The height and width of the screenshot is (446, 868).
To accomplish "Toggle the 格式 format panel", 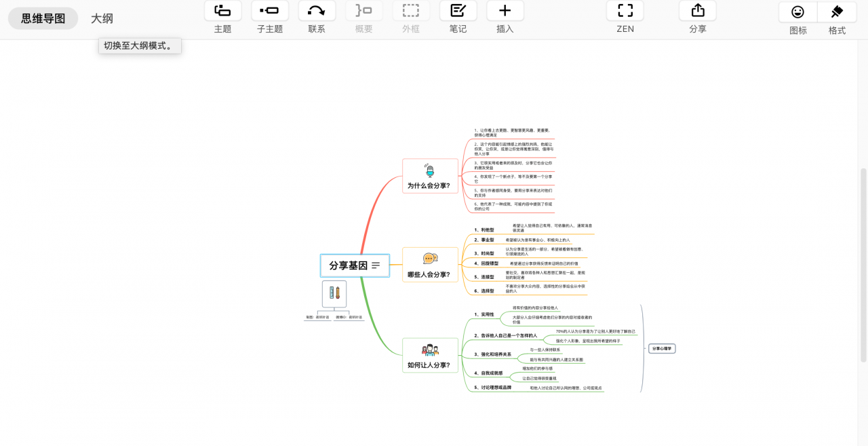I will 837,12.
